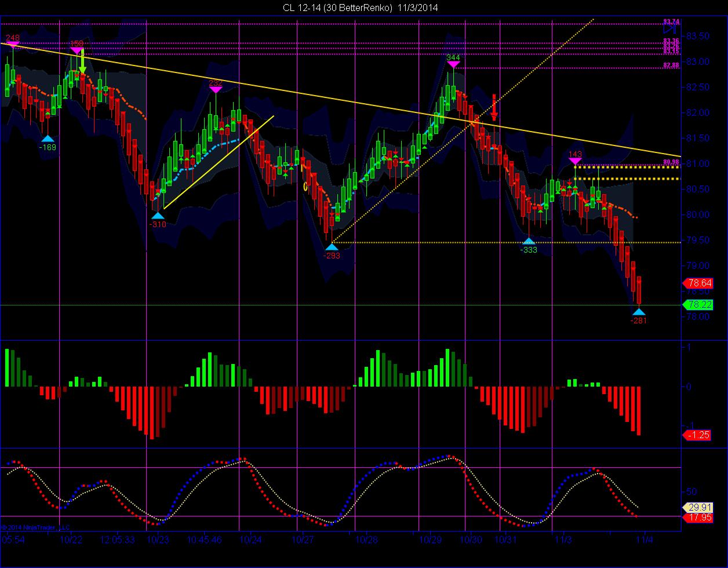This screenshot has width=728, height=568.
Task: Select the swing high marker labeled 143
Action: (x=575, y=161)
